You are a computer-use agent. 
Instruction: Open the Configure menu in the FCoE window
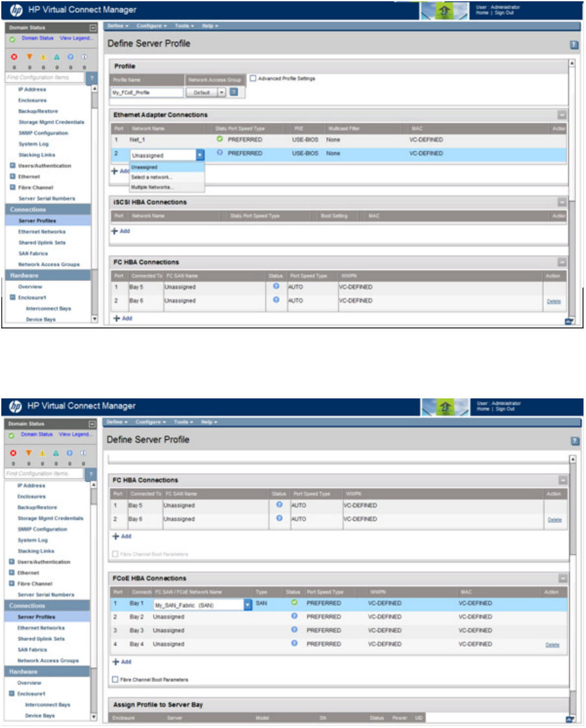151,422
